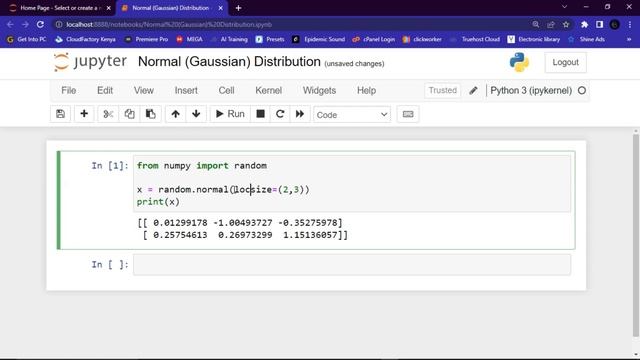Open the CloudFactory Kenya bookmark
This screenshot has height=360, width=640.
click(85, 40)
